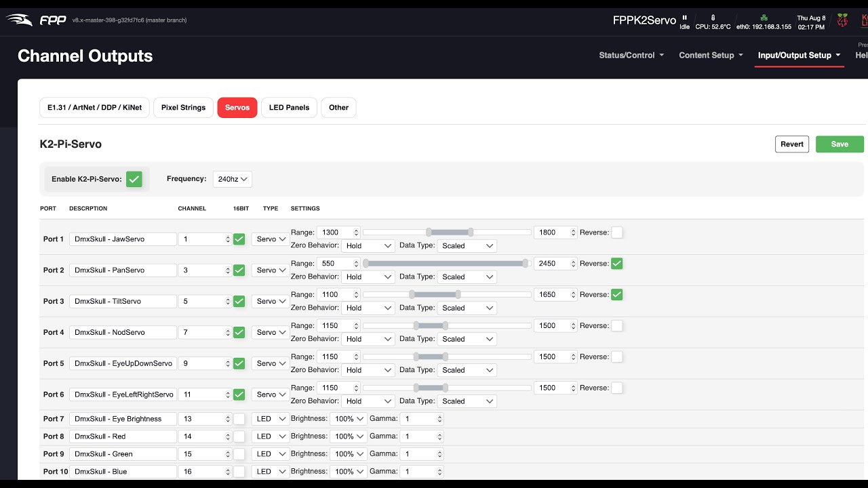Screen dimensions: 868x488
Task: Click the Port 10 description field Blue
Action: coord(123,472)
